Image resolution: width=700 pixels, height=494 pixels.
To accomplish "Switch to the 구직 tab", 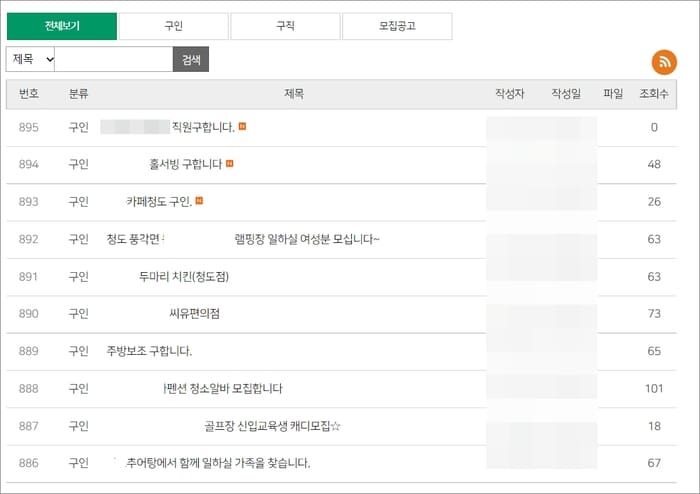I will pos(285,26).
